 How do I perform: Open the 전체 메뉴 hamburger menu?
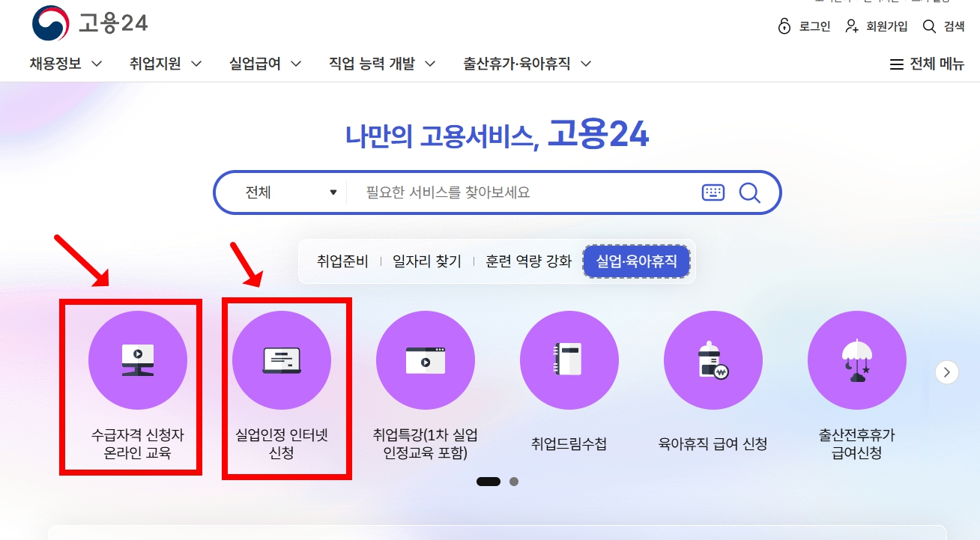927,64
